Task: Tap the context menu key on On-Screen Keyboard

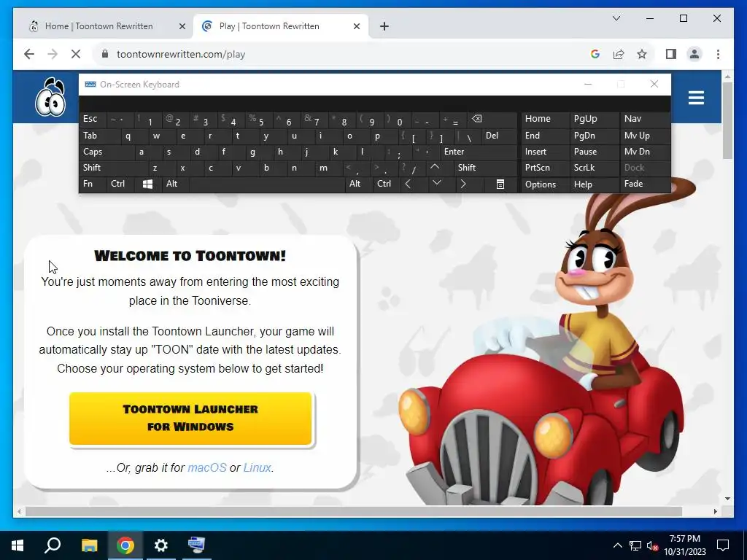Action: coord(500,184)
